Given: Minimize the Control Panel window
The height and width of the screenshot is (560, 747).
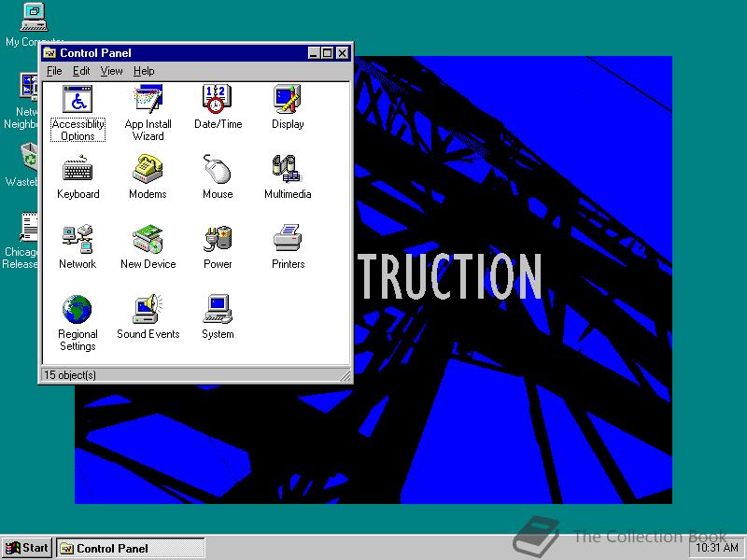Looking at the screenshot, I should click(x=313, y=53).
